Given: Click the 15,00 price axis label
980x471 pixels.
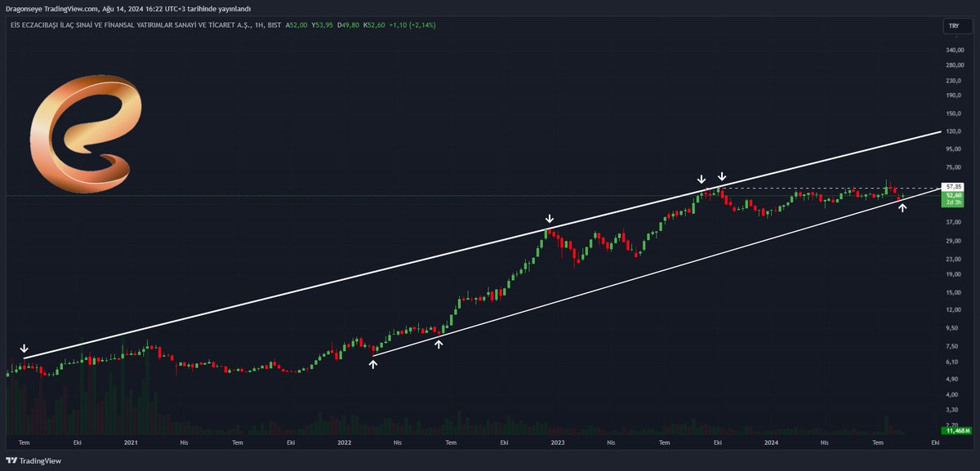Looking at the screenshot, I should pyautogui.click(x=954, y=292).
